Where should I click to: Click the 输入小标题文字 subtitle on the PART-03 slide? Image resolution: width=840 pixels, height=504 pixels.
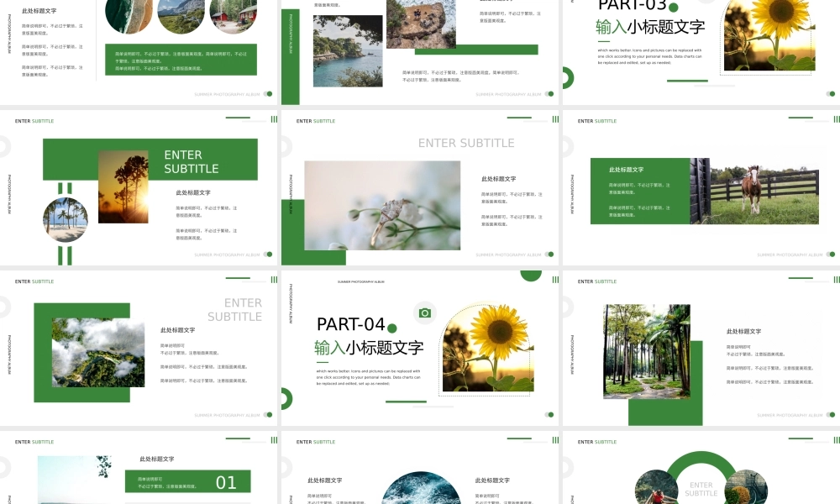650,27
